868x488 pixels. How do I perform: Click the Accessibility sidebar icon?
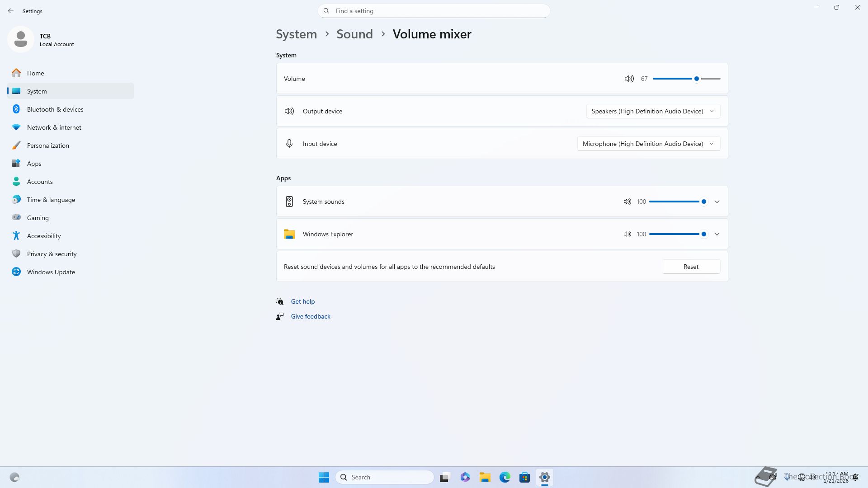pos(16,236)
